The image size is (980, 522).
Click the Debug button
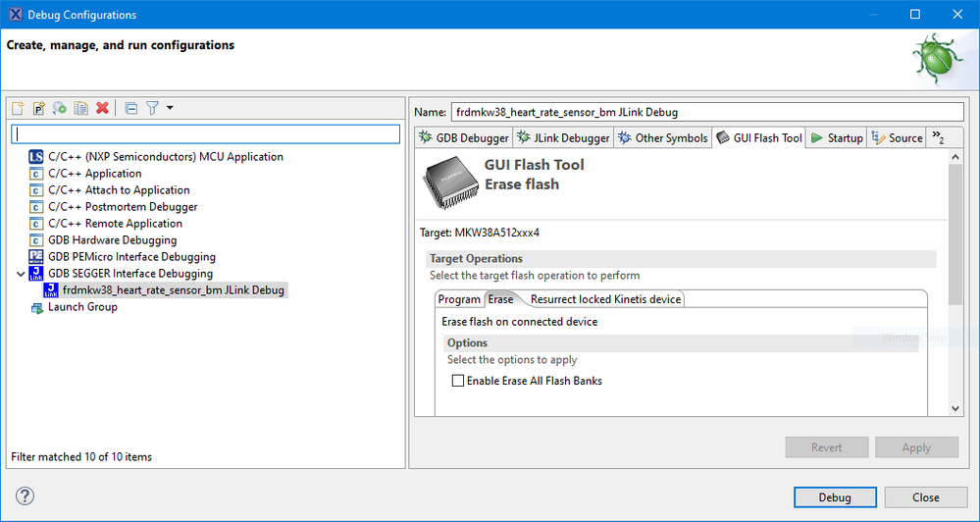tap(835, 497)
